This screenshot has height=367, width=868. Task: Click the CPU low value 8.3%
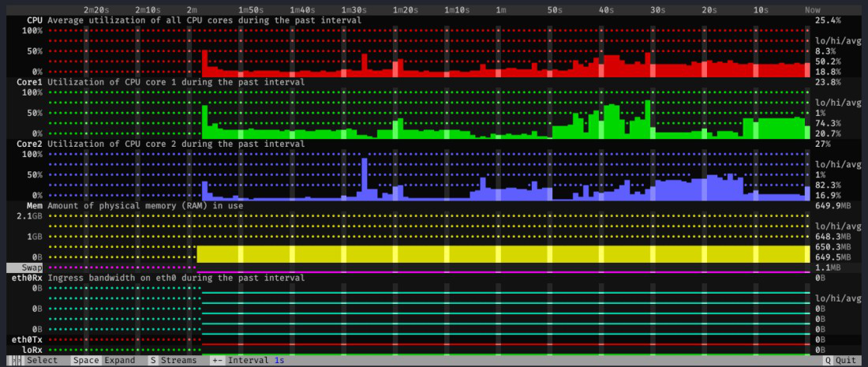click(x=825, y=51)
